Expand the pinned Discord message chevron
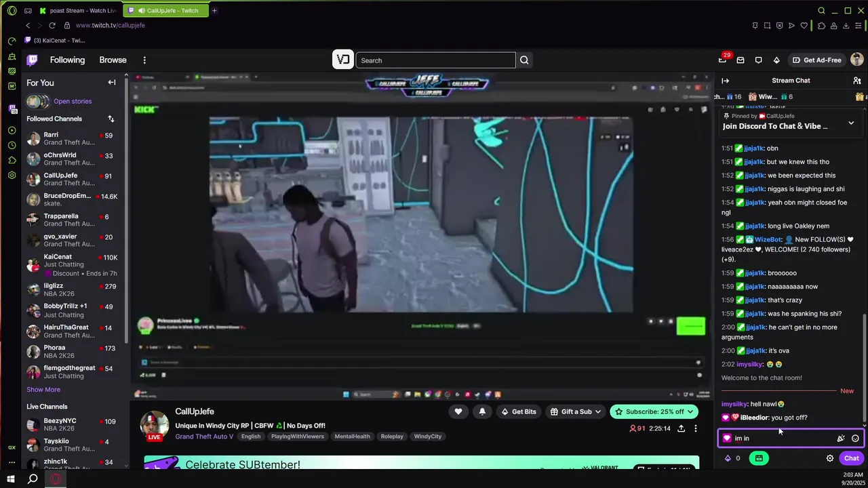Screen dimensions: 868x488 point(851,123)
